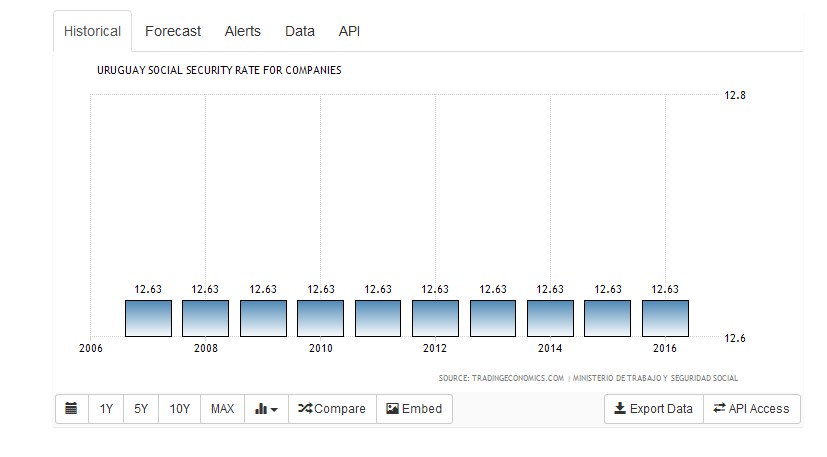Click the Embed image button
The image size is (827, 457).
pos(414,409)
